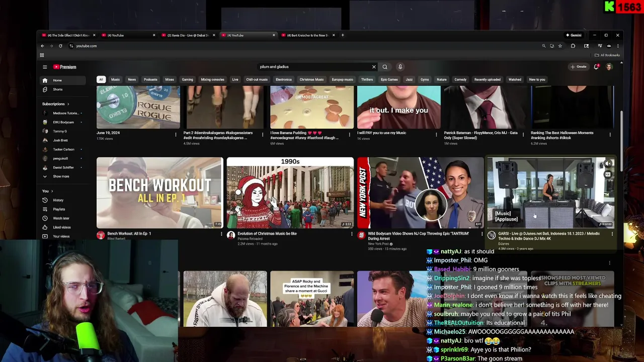Open All Bookmarks folder
Viewport: 644px width, 362px height.
point(607,55)
